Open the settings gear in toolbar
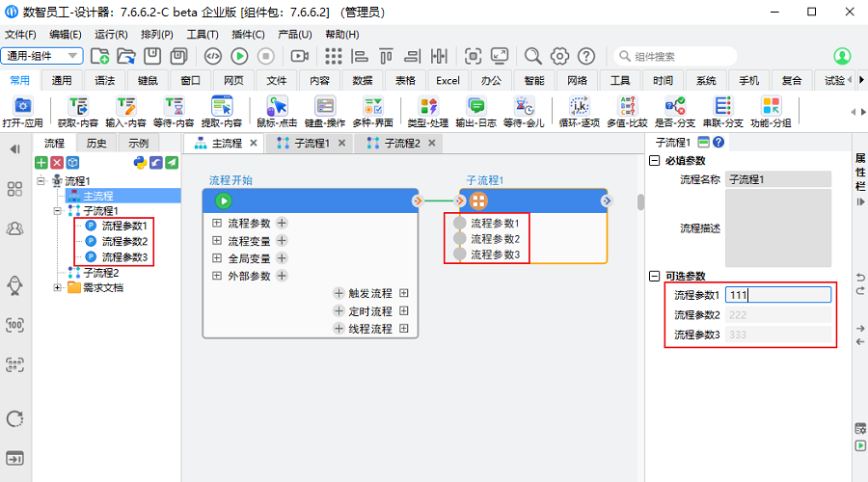 tap(559, 56)
